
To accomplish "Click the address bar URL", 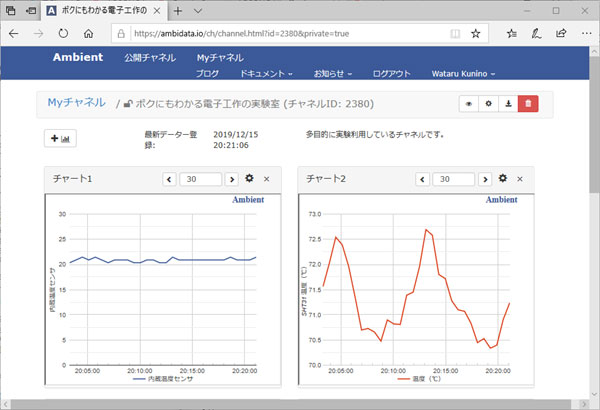I will click(x=241, y=34).
